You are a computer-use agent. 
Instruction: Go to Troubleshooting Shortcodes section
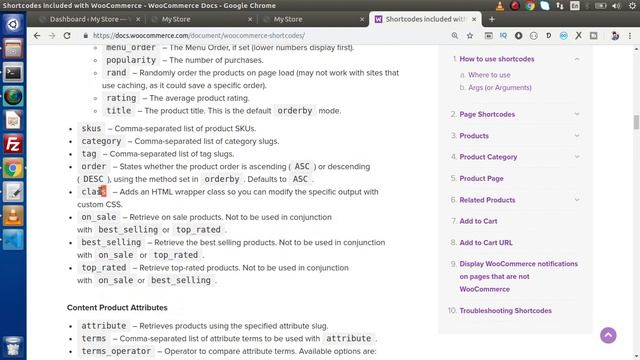coord(505,311)
